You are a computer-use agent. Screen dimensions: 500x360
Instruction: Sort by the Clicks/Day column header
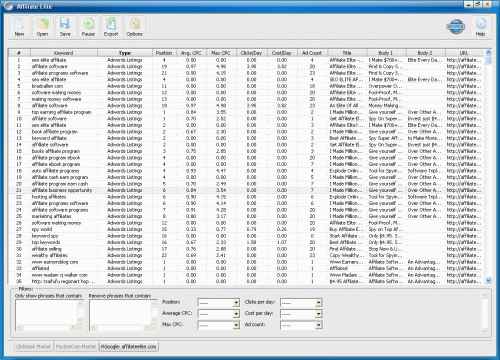251,53
